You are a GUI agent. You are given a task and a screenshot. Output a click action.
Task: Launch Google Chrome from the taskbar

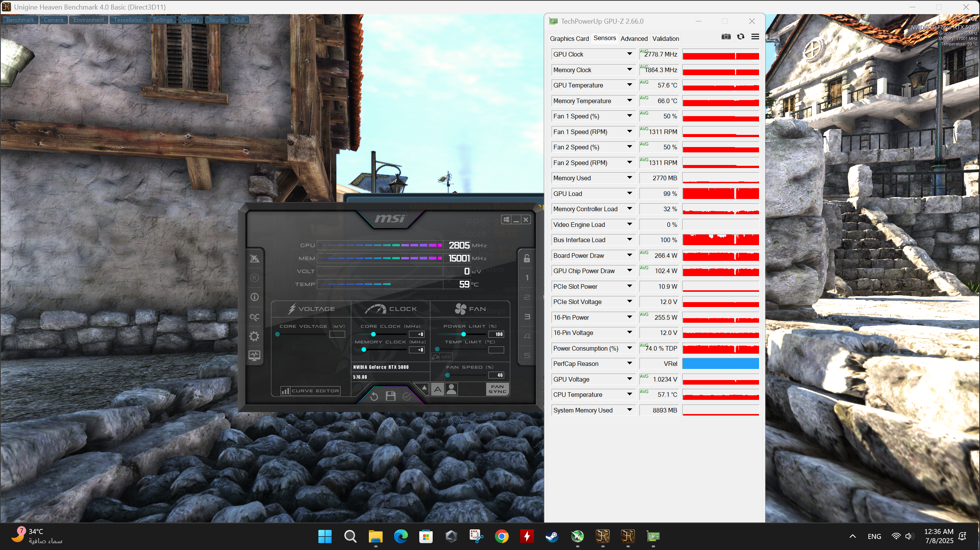(502, 536)
